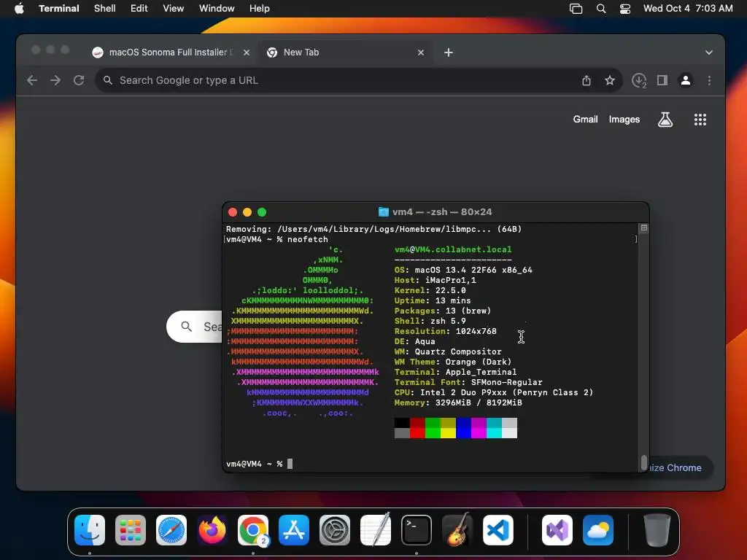The image size is (747, 560).
Task: Click the 'vm4@VM4.collabnet.local' text
Action: pos(453,249)
